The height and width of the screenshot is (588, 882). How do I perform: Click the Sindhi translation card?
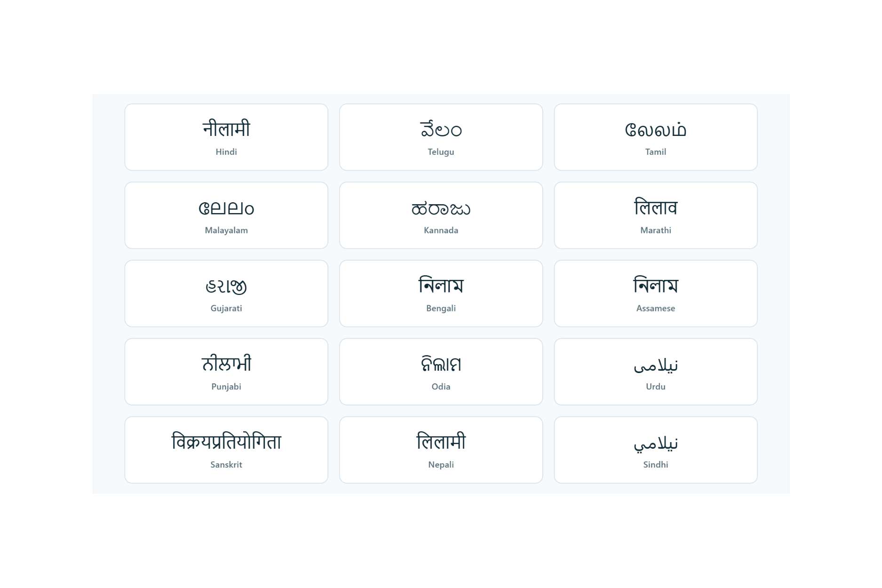[655, 449]
